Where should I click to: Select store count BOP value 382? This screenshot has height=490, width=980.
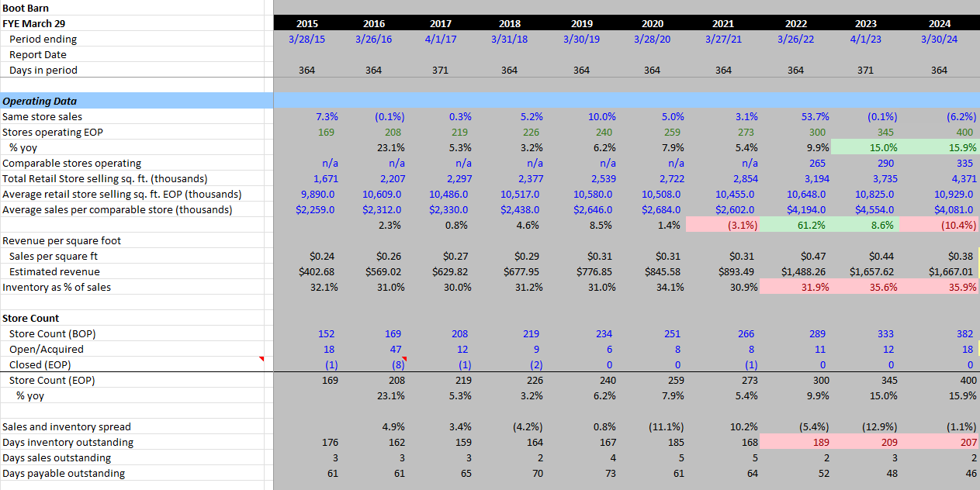tap(965, 333)
